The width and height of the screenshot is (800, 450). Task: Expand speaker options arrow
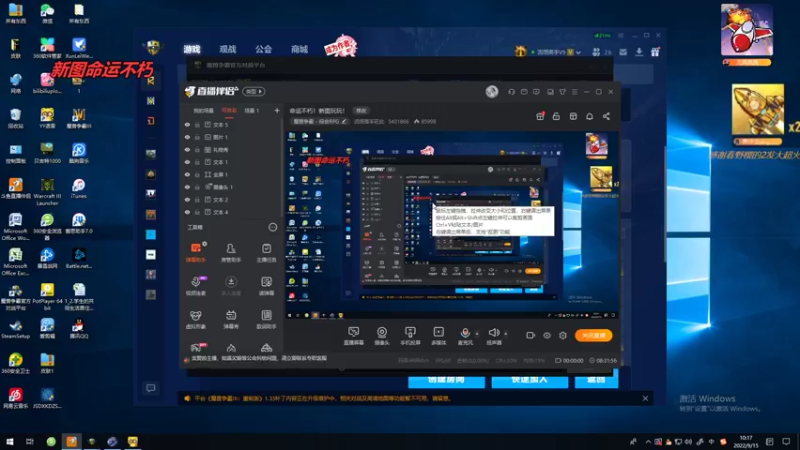pyautogui.click(x=506, y=334)
